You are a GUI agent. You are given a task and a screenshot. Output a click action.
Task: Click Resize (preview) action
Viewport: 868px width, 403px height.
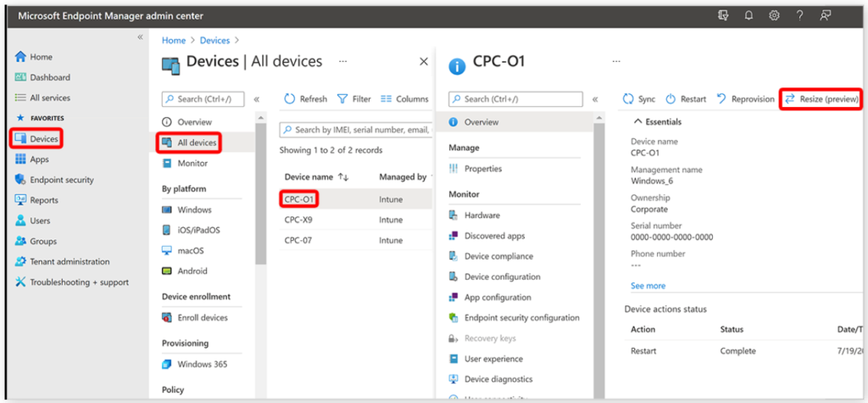(x=821, y=99)
